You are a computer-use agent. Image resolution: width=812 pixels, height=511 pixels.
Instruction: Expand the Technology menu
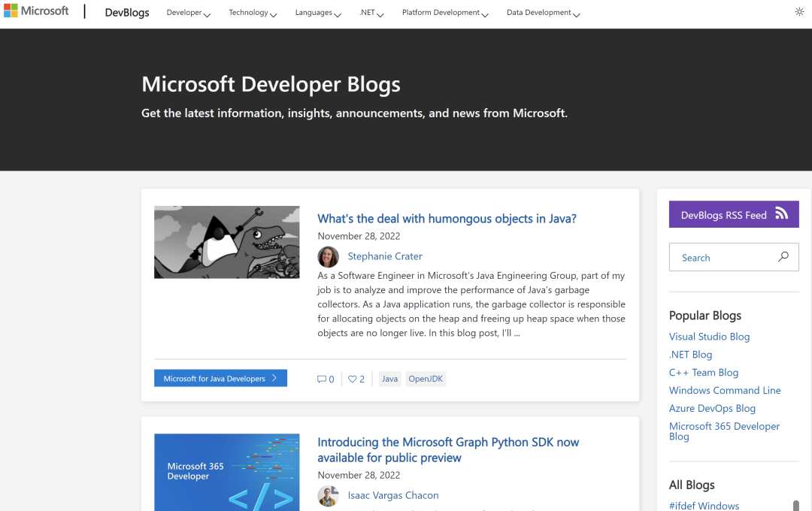pos(253,13)
